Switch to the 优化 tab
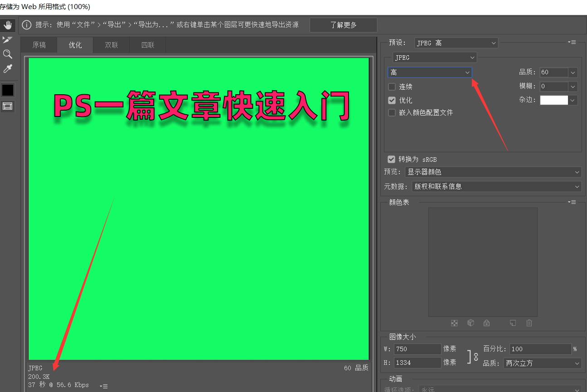 75,45
